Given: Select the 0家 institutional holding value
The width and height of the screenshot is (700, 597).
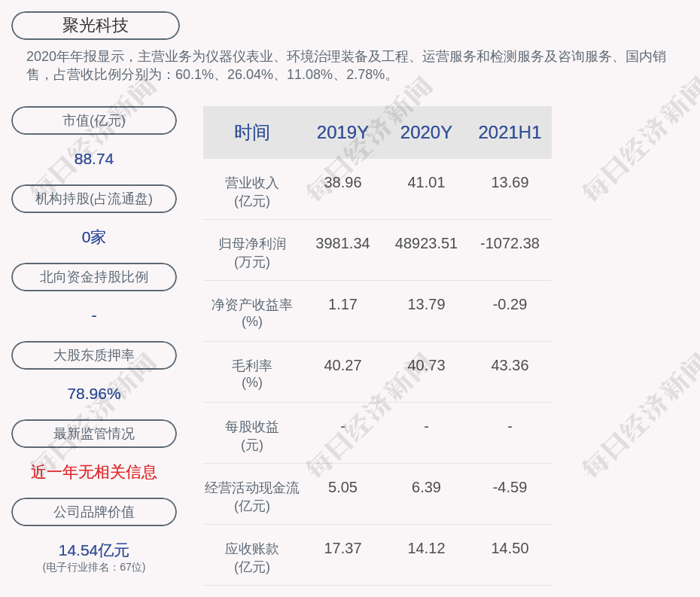Looking at the screenshot, I should click(x=94, y=237).
